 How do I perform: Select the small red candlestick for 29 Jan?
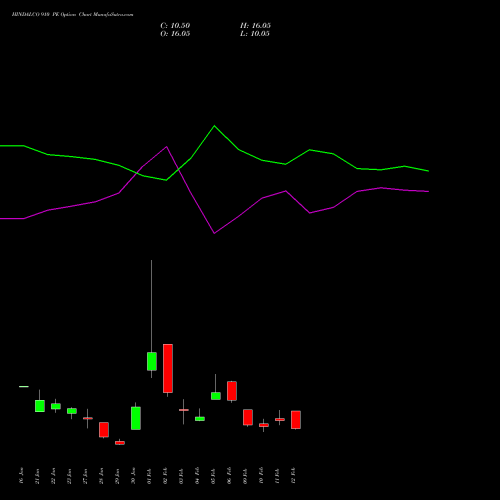point(120,443)
